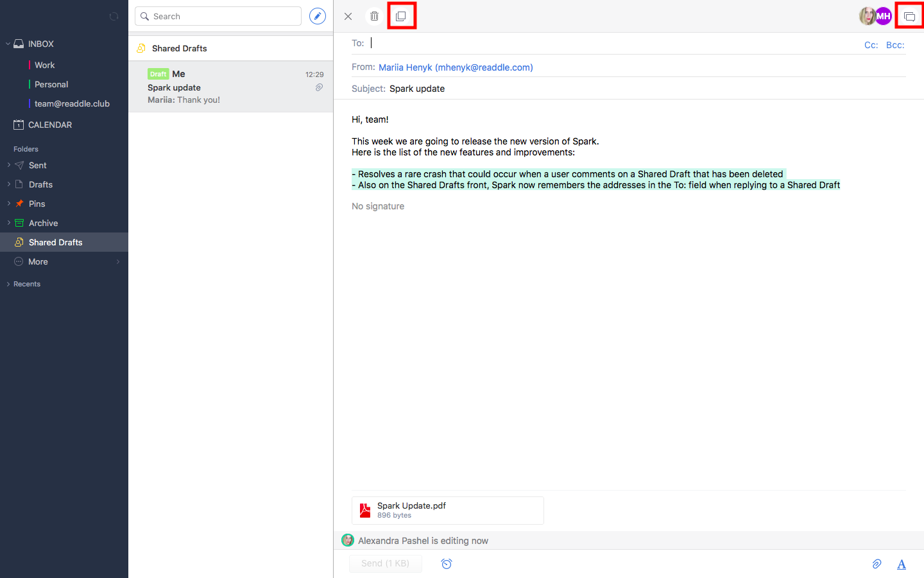Click the sync refresh icon in sidebar
The height and width of the screenshot is (578, 924).
pyautogui.click(x=114, y=17)
